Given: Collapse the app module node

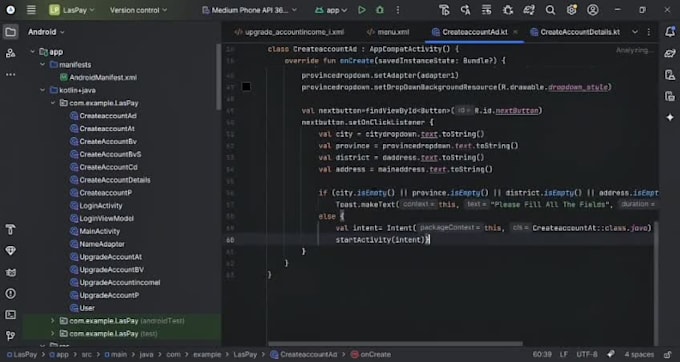Looking at the screenshot, I should pyautogui.click(x=33, y=52).
